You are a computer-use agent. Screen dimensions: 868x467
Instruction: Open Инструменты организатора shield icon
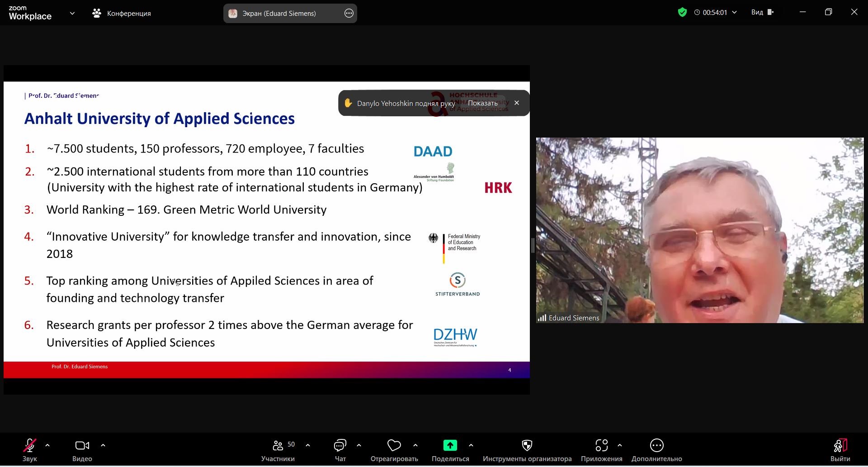pyautogui.click(x=527, y=446)
